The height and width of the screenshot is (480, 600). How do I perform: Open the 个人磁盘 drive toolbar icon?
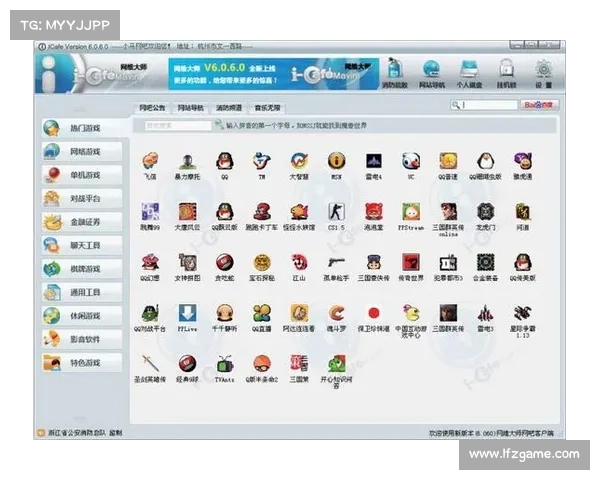pyautogui.click(x=469, y=73)
